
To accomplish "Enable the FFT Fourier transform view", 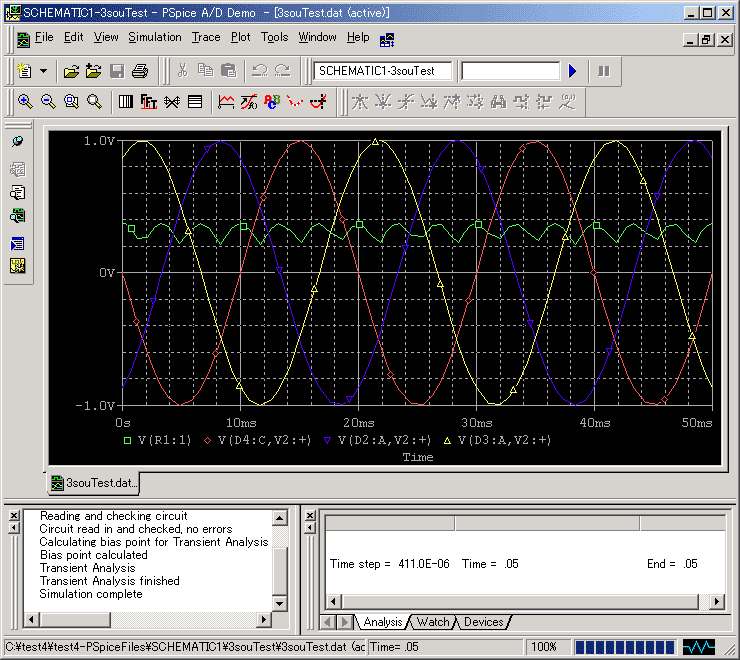I will pos(149,101).
